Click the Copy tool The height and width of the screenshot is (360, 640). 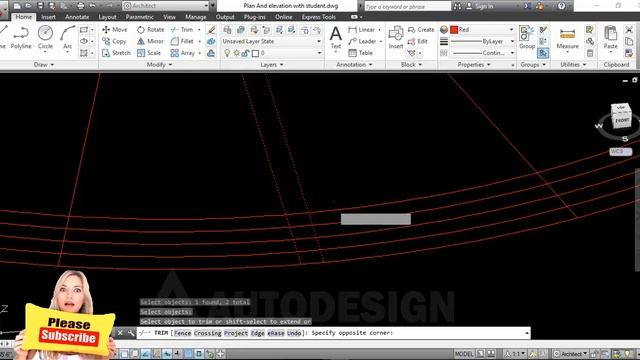pyautogui.click(x=114, y=41)
